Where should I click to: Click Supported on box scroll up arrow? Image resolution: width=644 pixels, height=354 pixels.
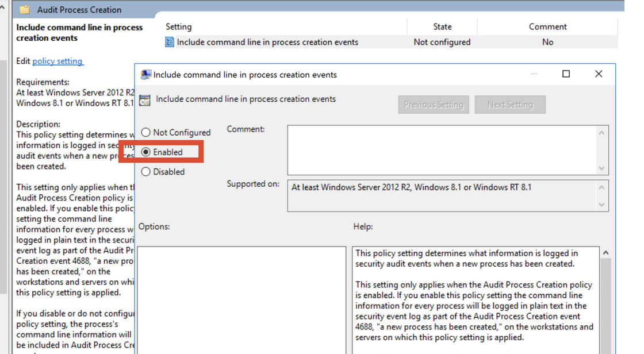pos(601,187)
